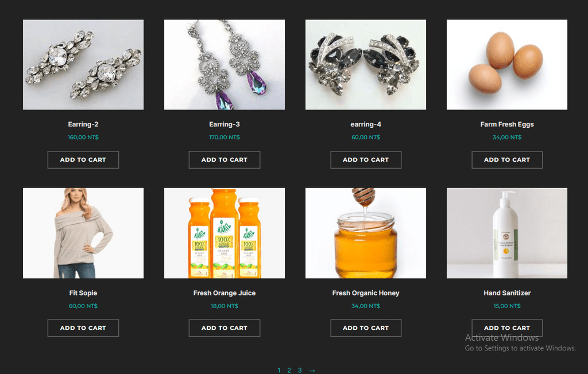Open the Earring-3 product image
588x374 pixels.
tap(225, 64)
